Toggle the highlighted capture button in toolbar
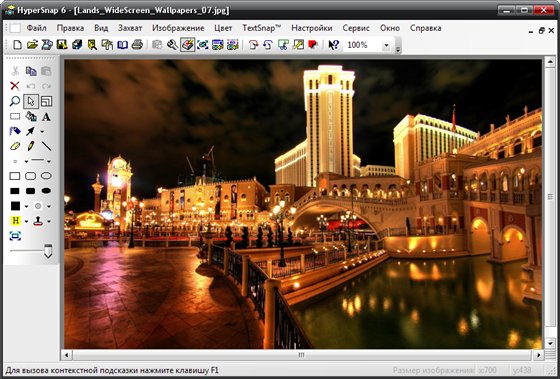 pyautogui.click(x=188, y=45)
